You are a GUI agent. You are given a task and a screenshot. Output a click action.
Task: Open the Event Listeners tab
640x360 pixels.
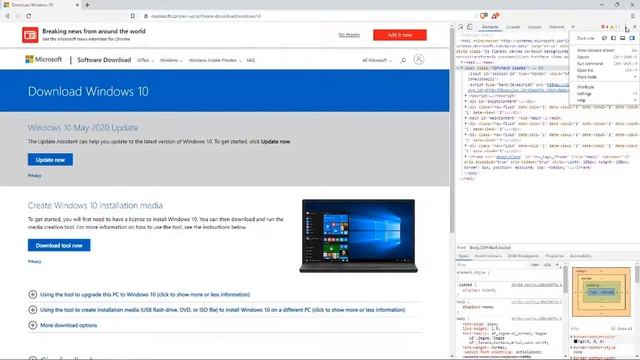click(x=488, y=256)
